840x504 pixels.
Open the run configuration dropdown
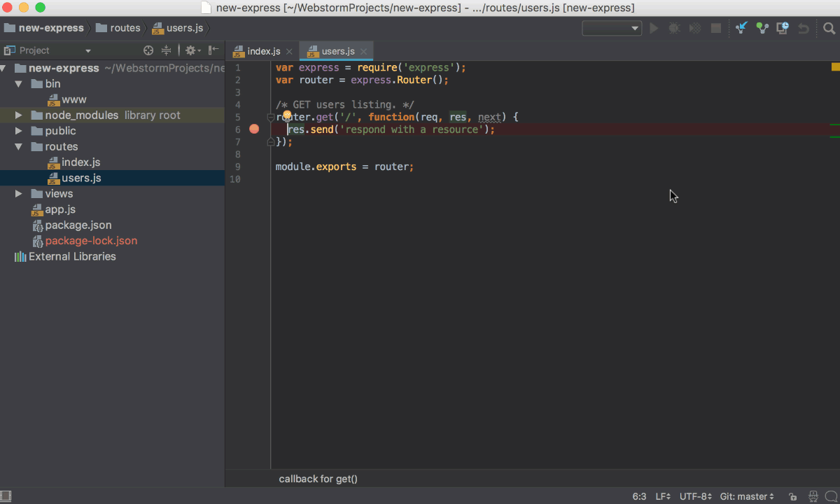(612, 29)
